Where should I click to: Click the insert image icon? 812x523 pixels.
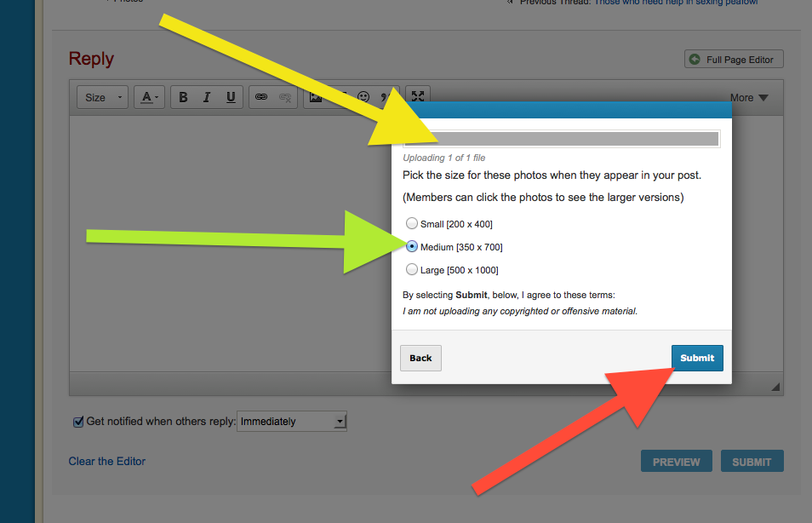point(316,98)
